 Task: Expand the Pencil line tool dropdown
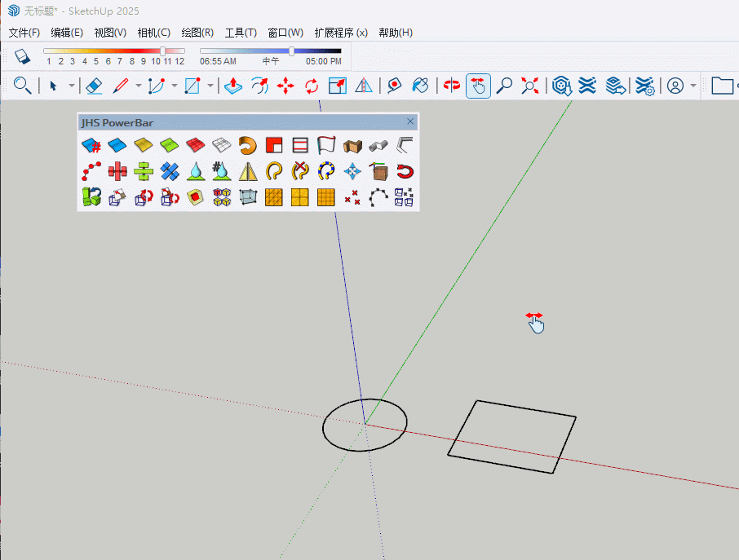139,86
